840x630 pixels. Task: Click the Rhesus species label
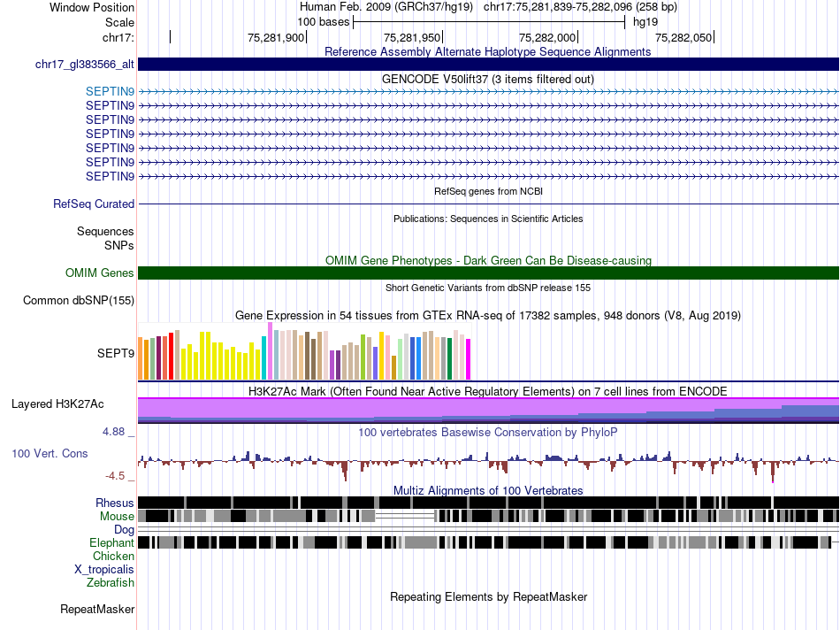[115, 503]
